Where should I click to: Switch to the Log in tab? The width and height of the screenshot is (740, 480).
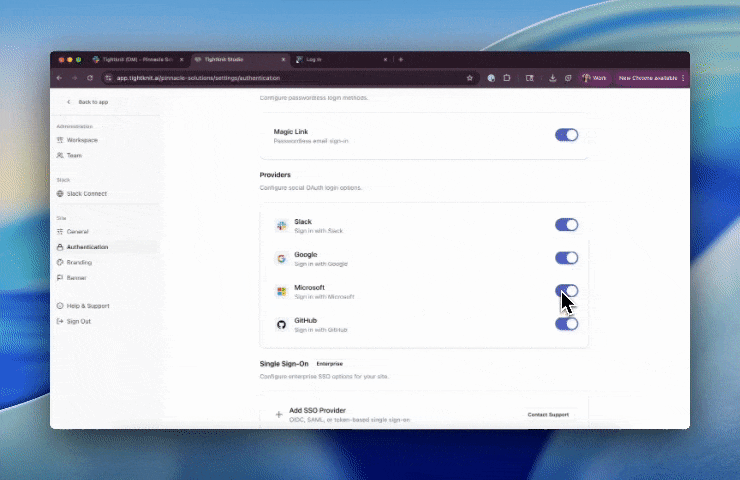(342, 59)
